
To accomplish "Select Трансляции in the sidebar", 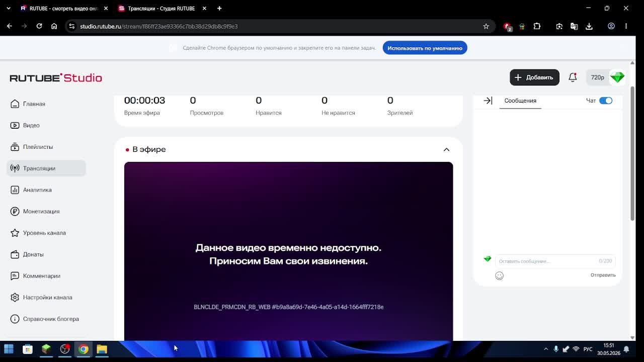I will (46, 168).
